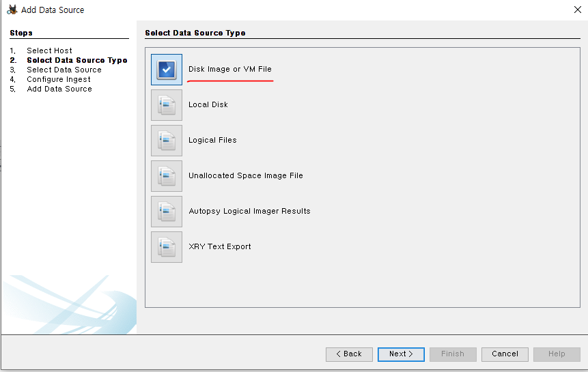Image resolution: width=588 pixels, height=372 pixels.
Task: Click the Autopsy dog logo in title bar
Action: click(12, 10)
